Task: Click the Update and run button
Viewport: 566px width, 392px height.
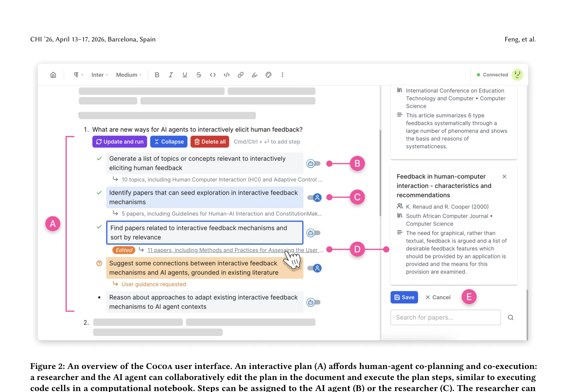Action: [x=120, y=142]
